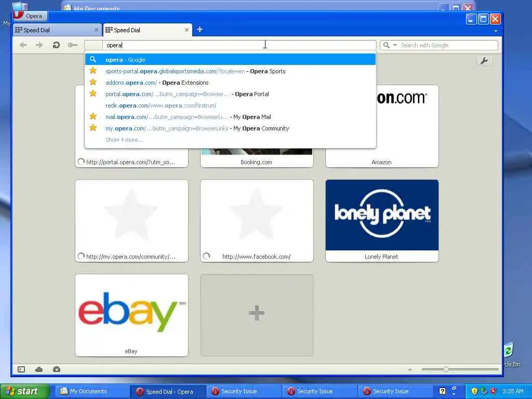Click star icon beside Opera Portal
Viewport: 532px width, 399px height.
pos(93,94)
